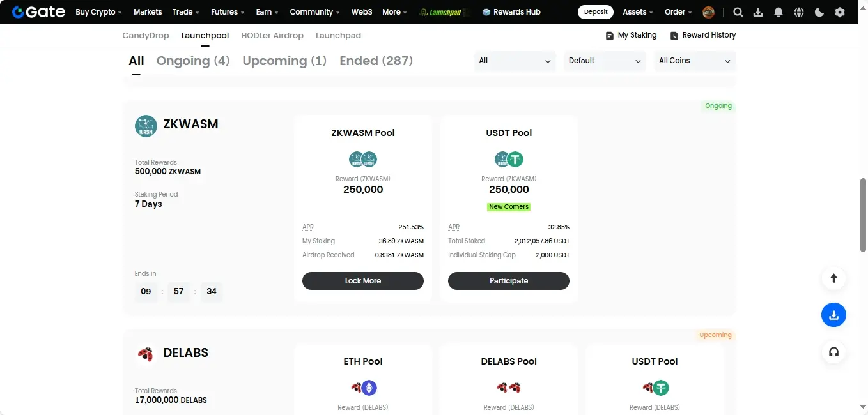
Task: Click the Ongoing status badge
Action: coord(718,106)
